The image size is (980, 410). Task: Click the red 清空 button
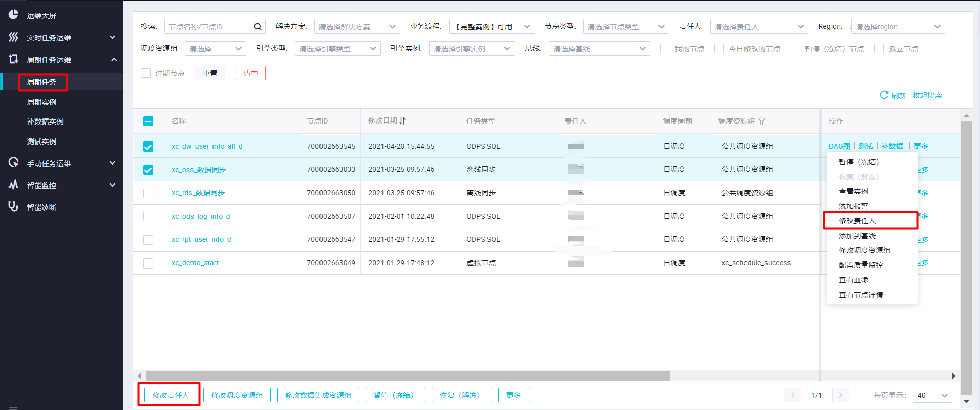click(x=250, y=73)
